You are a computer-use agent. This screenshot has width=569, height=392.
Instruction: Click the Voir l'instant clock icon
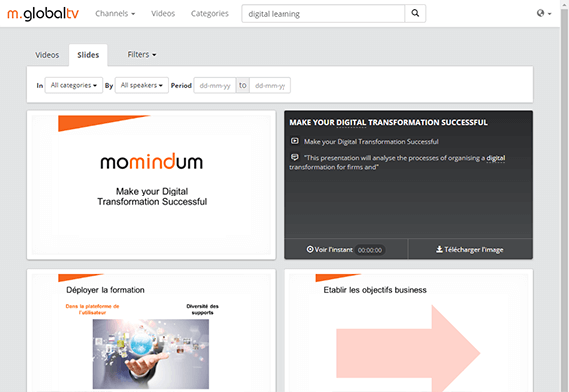click(x=310, y=249)
